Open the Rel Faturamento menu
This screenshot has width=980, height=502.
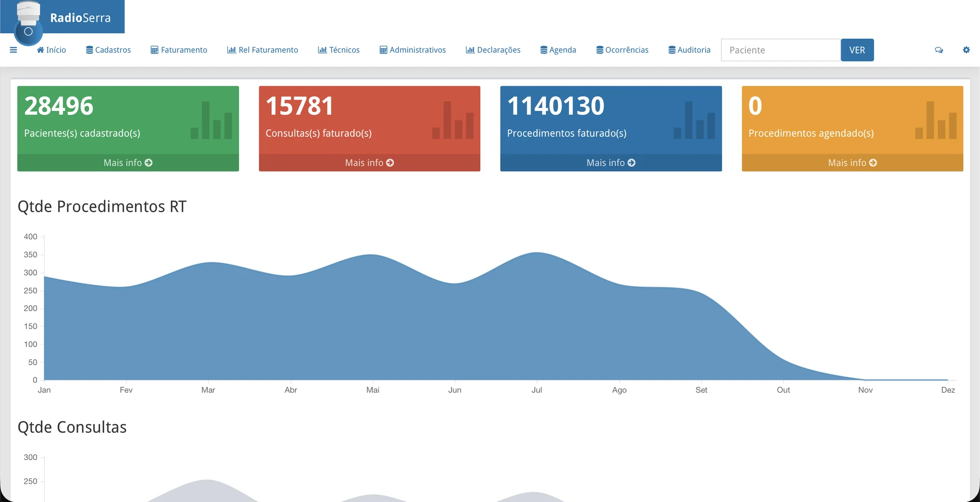[x=263, y=50]
